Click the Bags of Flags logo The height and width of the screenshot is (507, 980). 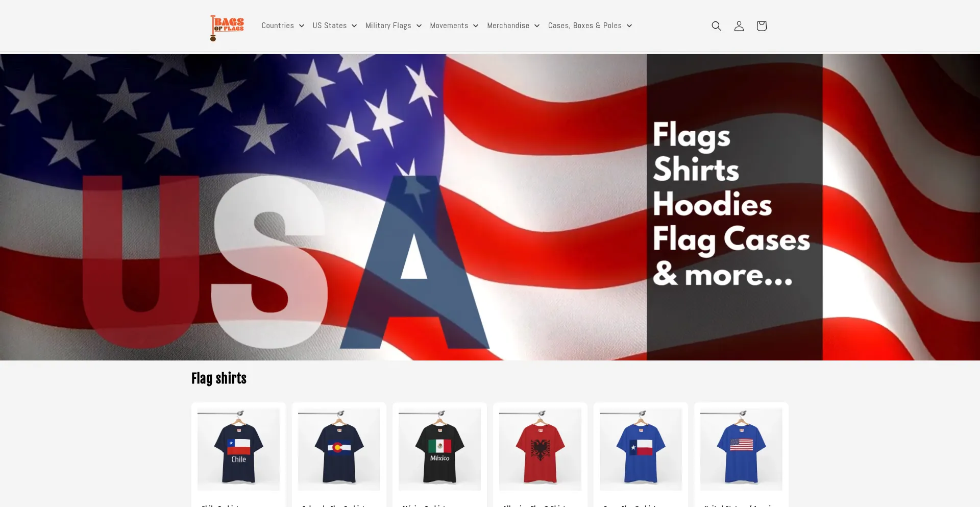click(227, 28)
